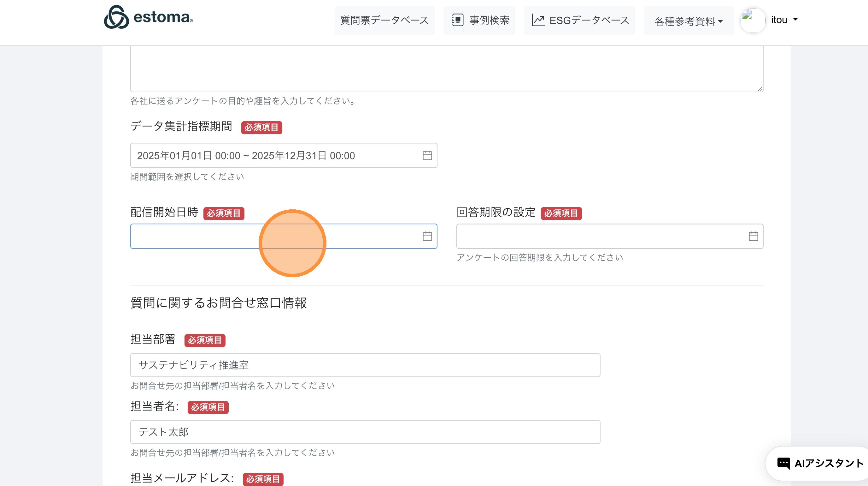Focus the 回答期限の設定 date input
This screenshot has height=486, width=868.
coord(600,236)
